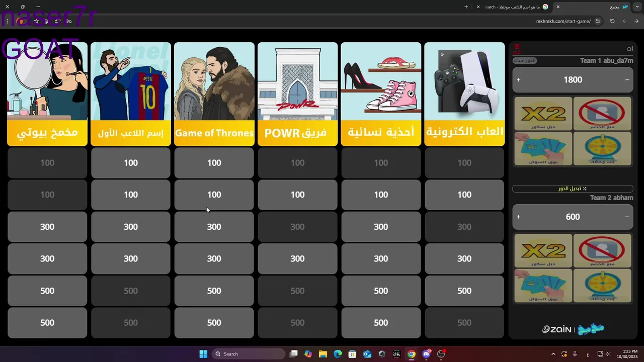Pick the active 100 under العاب الكترونية
The image size is (644, 362).
(x=464, y=195)
